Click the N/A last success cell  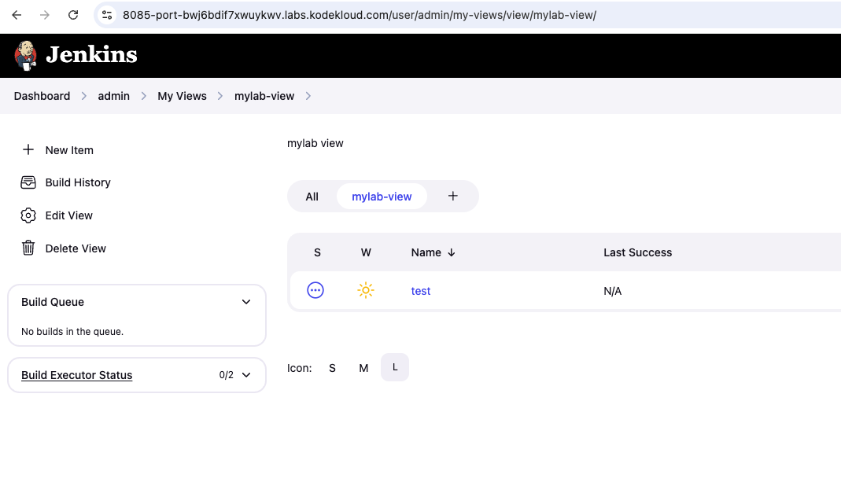(x=613, y=291)
